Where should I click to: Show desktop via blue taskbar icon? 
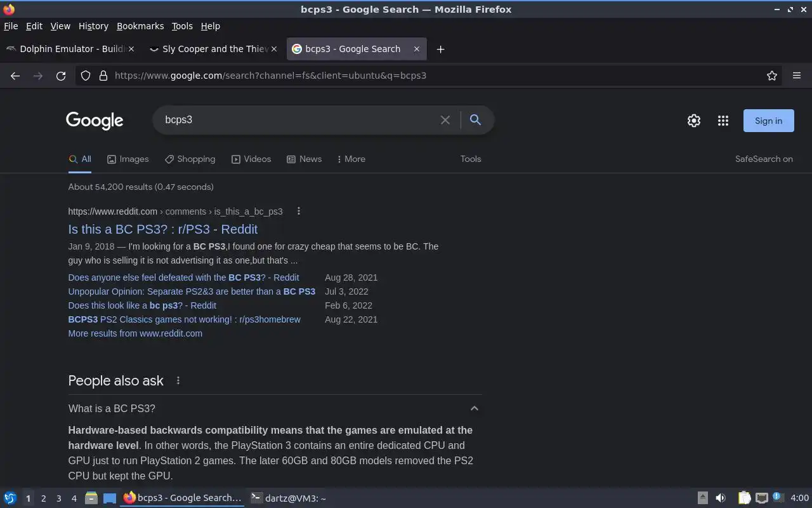(110, 498)
